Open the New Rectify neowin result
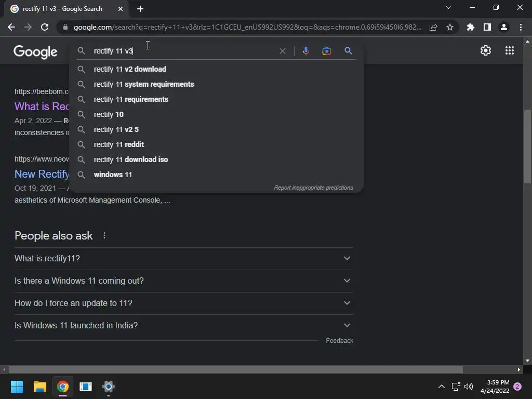 pyautogui.click(x=42, y=174)
